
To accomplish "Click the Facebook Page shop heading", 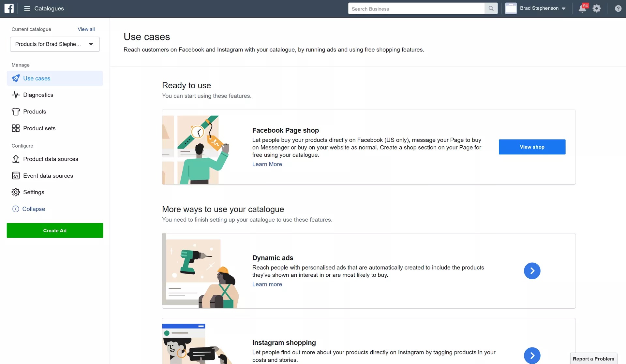I will pos(285,130).
